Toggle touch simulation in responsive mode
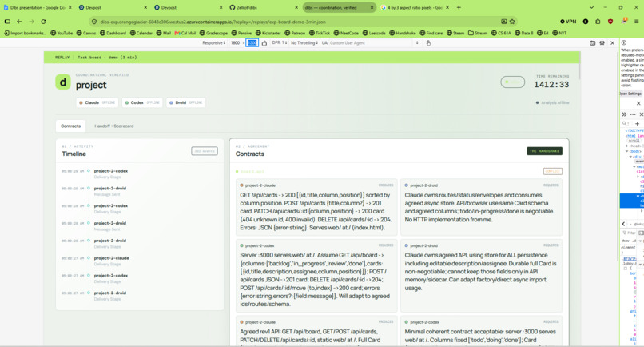 pos(428,42)
